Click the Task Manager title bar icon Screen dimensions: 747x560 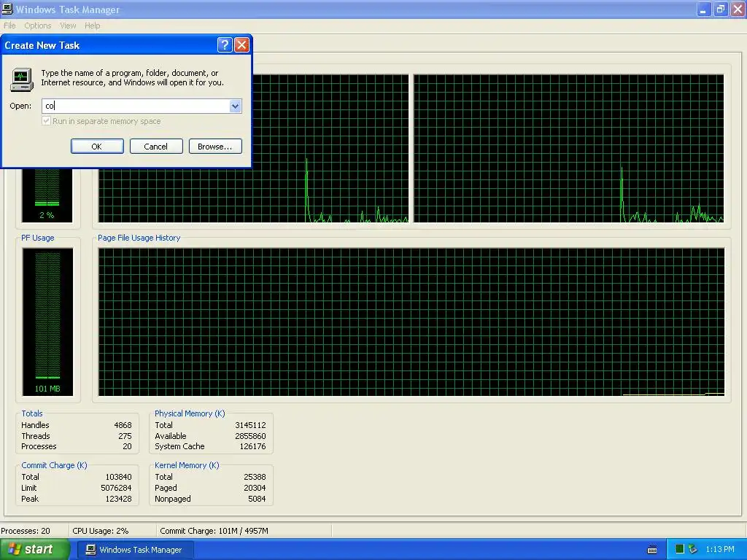click(x=7, y=9)
